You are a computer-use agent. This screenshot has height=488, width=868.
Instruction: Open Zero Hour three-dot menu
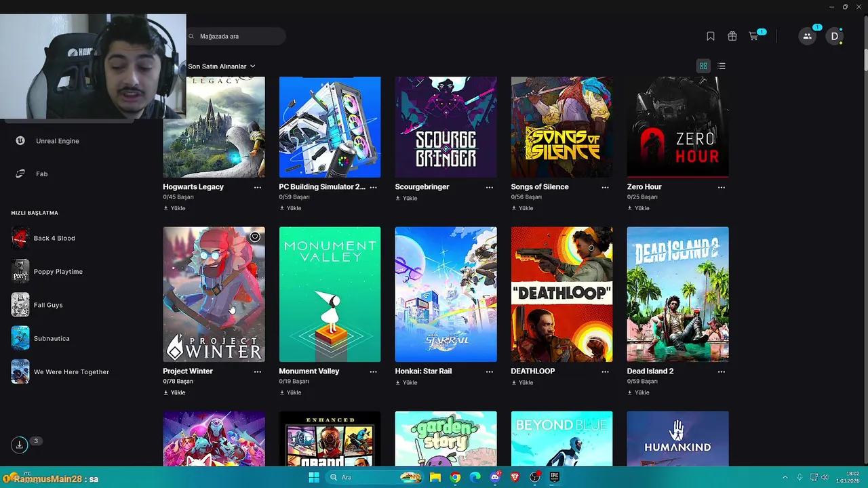[x=722, y=187]
